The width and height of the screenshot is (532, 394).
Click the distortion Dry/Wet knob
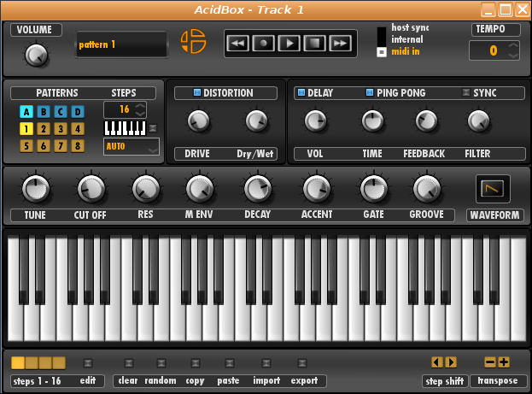coord(256,121)
